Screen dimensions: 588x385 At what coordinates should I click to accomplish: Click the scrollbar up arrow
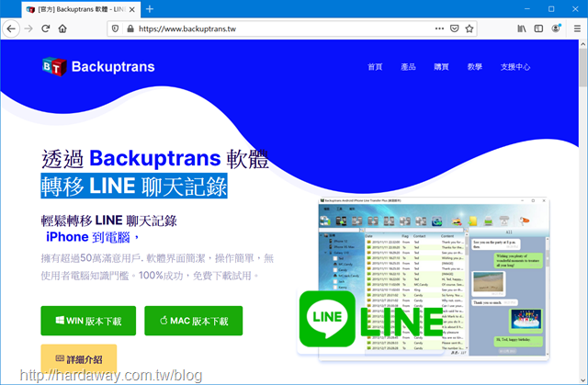[582, 44]
